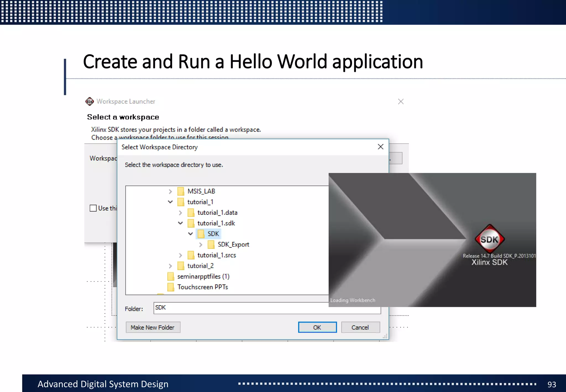Image resolution: width=566 pixels, height=392 pixels.
Task: Select the 'tutorial_2' tree entry
Action: click(x=200, y=266)
